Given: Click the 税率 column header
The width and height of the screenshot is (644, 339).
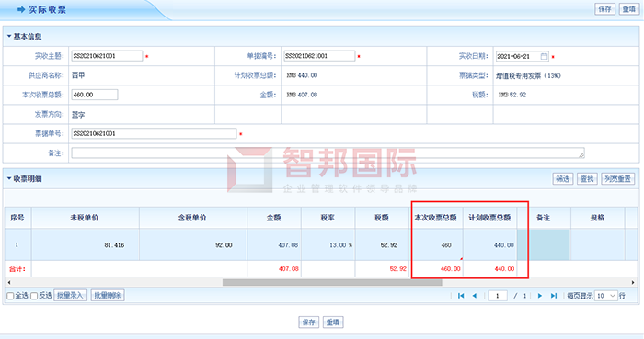Looking at the screenshot, I should [x=328, y=218].
